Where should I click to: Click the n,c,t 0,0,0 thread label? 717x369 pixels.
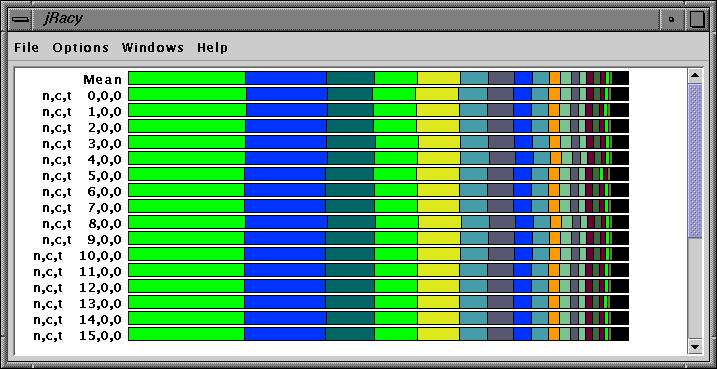pyautogui.click(x=82, y=96)
